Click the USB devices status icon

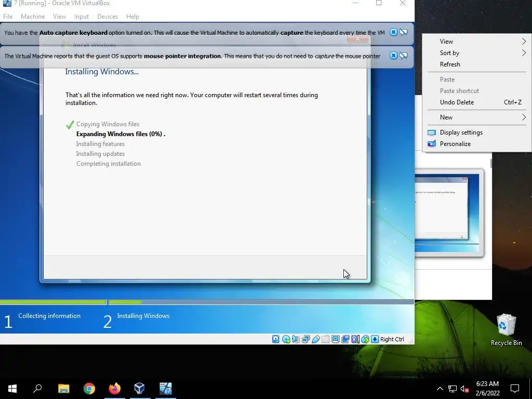[315, 339]
